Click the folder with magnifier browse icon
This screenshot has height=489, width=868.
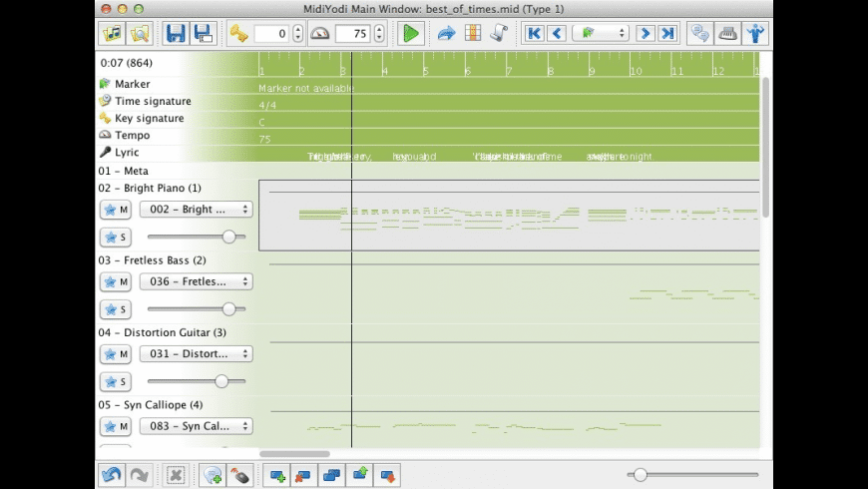click(x=140, y=33)
